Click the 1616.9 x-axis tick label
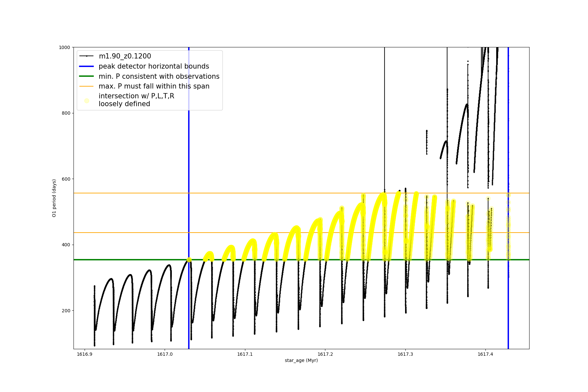Image resolution: width=588 pixels, height=392 pixels. (x=85, y=354)
